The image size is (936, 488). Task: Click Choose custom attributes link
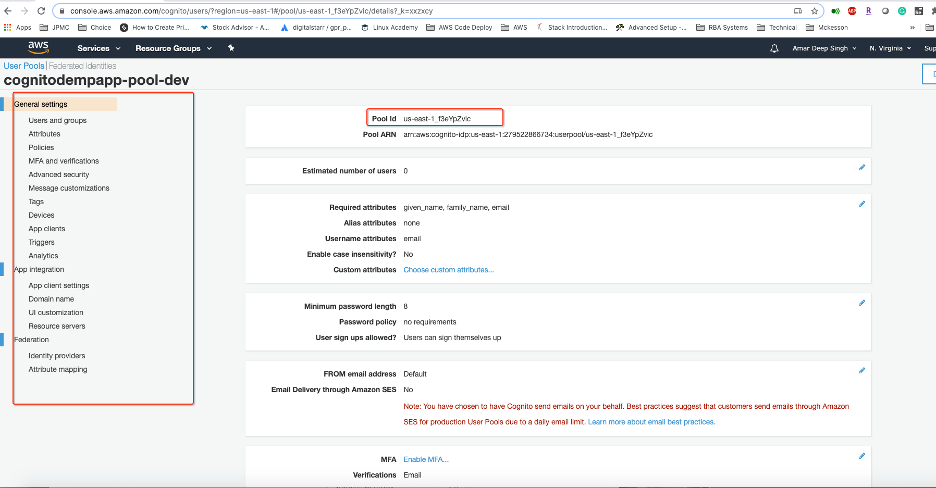(448, 270)
